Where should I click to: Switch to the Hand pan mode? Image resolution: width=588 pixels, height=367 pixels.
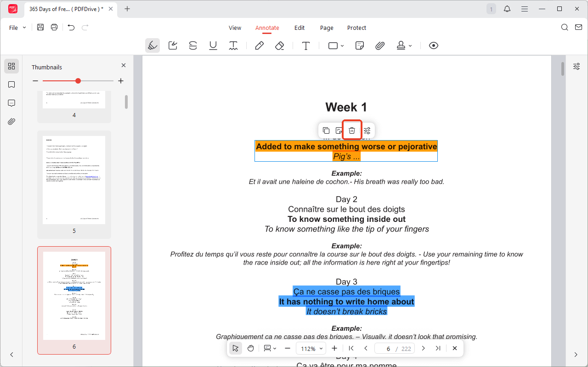click(250, 348)
